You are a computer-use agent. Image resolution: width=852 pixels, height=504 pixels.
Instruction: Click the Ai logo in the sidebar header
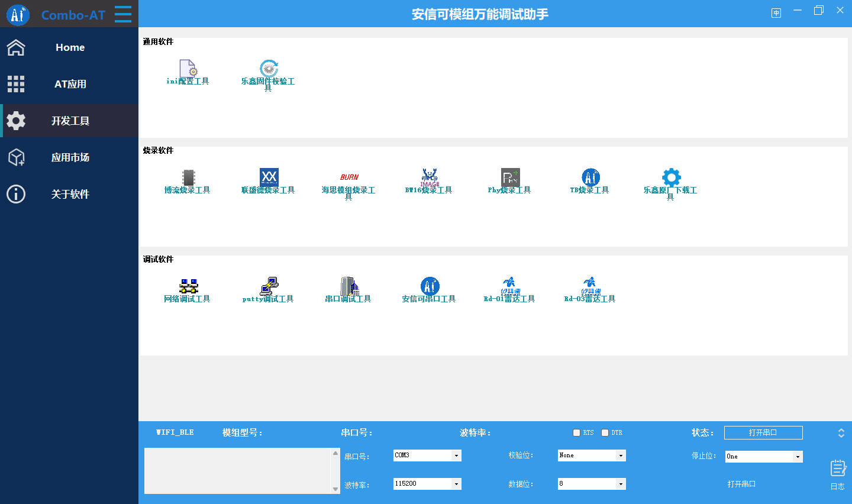pos(18,14)
